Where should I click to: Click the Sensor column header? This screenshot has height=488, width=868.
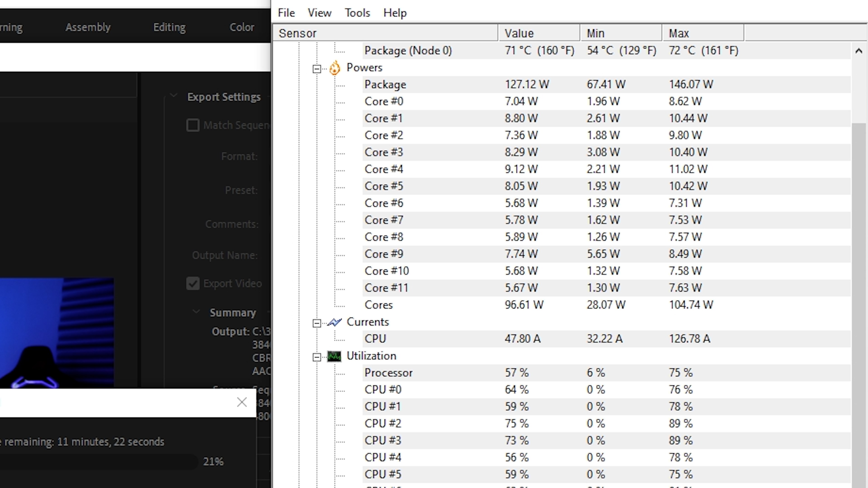tap(385, 33)
